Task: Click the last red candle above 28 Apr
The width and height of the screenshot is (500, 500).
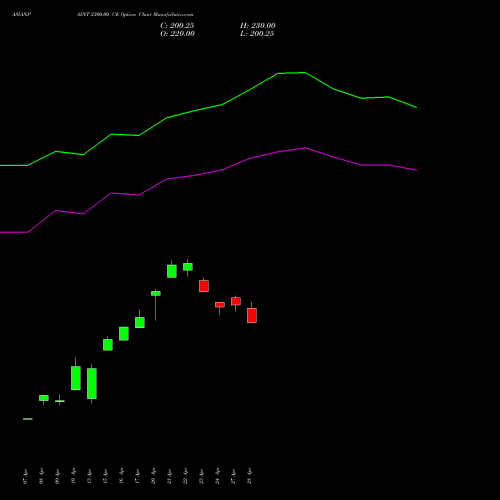Action: [252, 315]
